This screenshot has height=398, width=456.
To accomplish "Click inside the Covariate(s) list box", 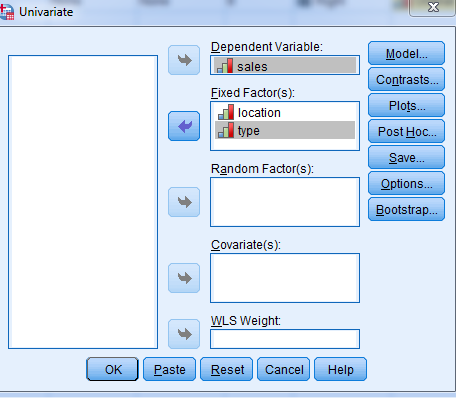I will click(285, 278).
